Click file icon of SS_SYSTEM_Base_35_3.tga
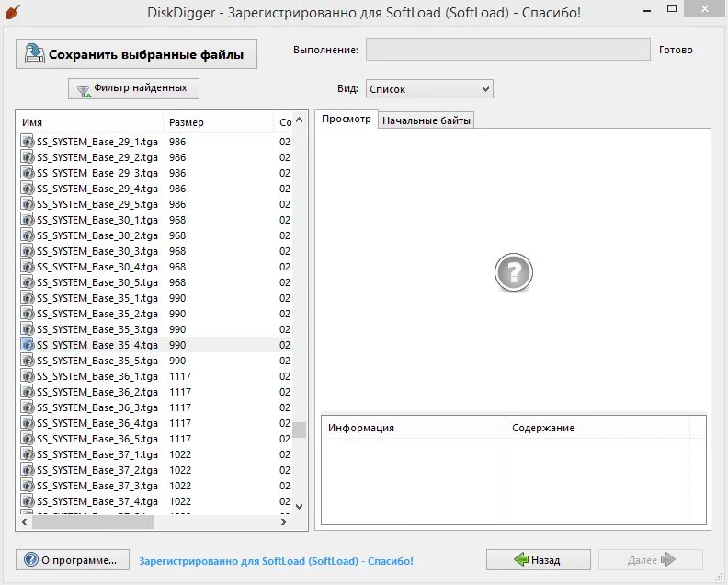Image resolution: width=728 pixels, height=585 pixels. (x=28, y=329)
